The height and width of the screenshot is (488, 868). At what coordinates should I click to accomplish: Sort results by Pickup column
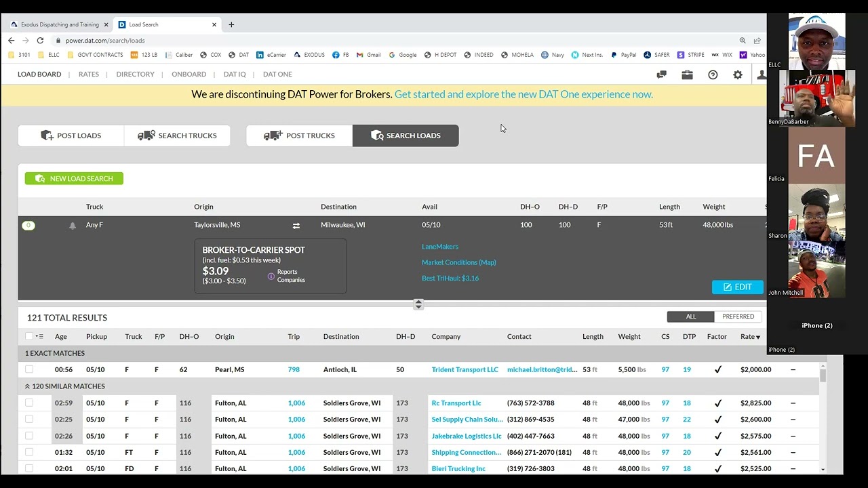click(x=96, y=336)
